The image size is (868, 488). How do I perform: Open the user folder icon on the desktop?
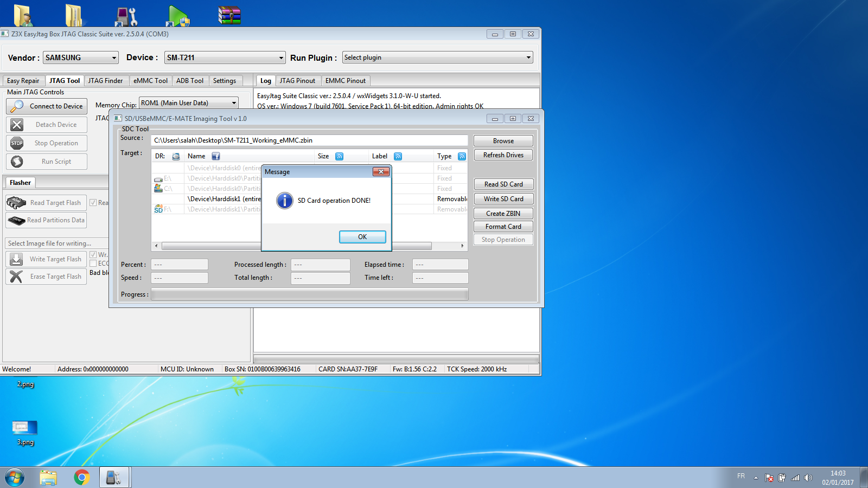pos(23,15)
